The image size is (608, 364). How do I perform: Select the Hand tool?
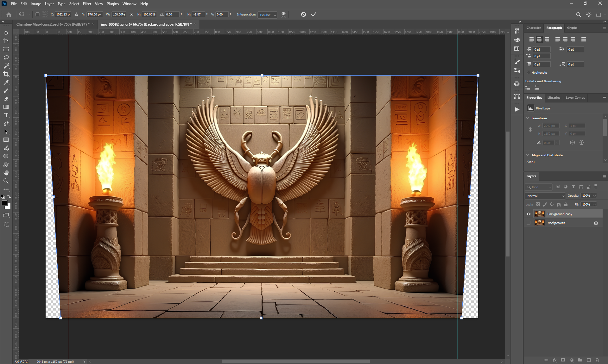point(6,173)
